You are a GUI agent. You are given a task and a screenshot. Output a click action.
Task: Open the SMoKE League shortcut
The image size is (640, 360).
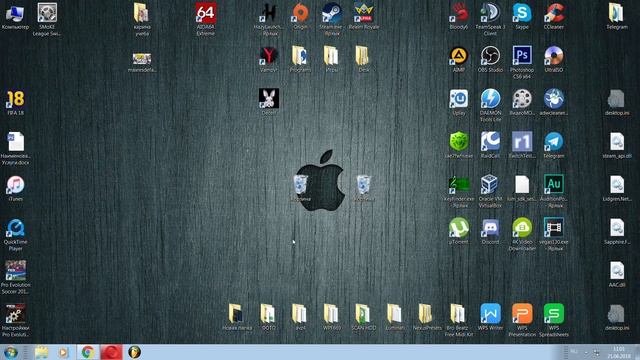pos(47,13)
